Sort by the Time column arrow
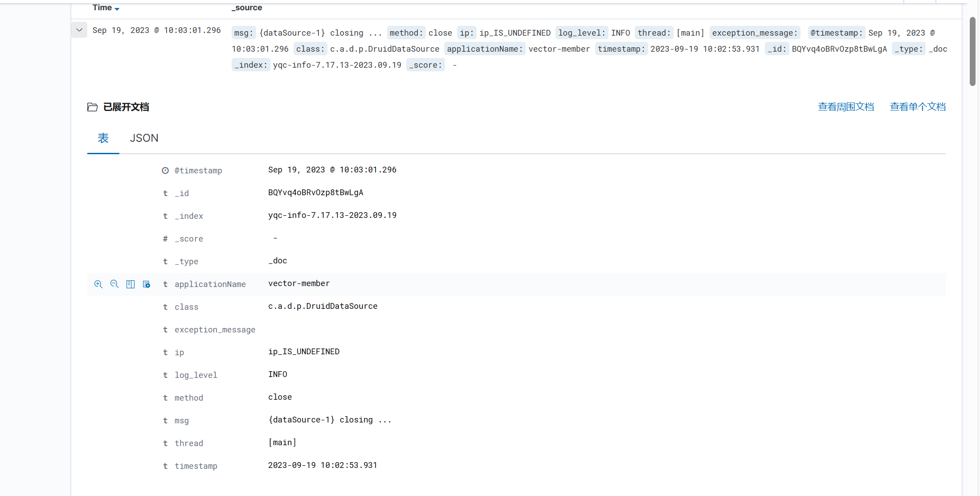 [x=117, y=9]
